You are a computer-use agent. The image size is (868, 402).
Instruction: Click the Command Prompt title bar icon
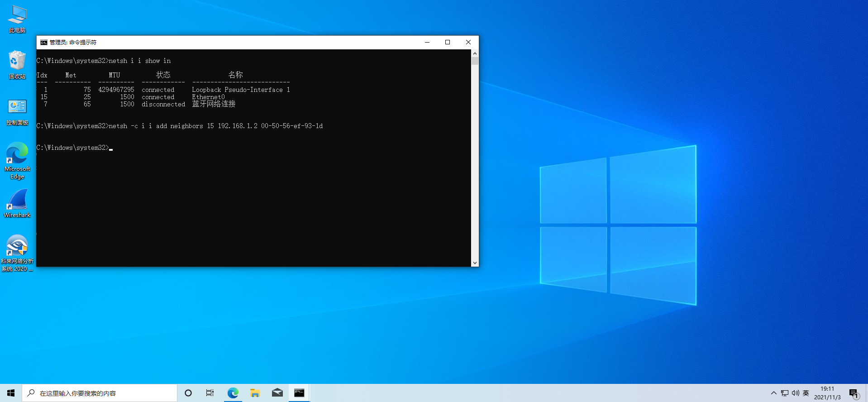[x=43, y=42]
